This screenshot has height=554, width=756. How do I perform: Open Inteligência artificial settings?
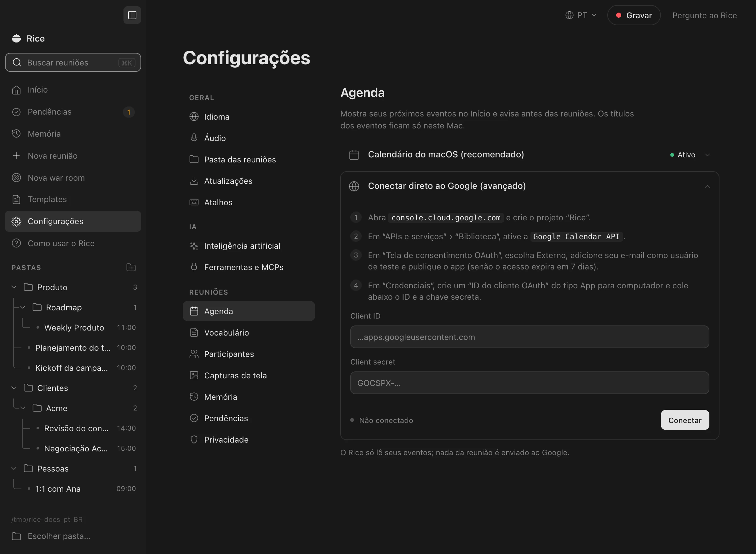249,246
